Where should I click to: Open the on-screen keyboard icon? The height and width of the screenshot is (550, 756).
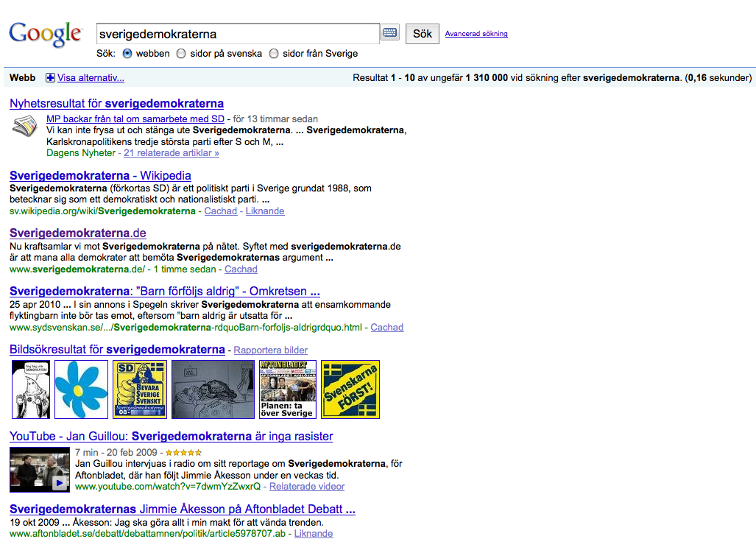coord(389,33)
